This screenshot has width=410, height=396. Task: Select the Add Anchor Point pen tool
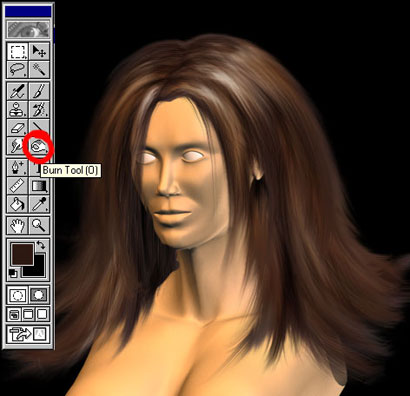18,168
